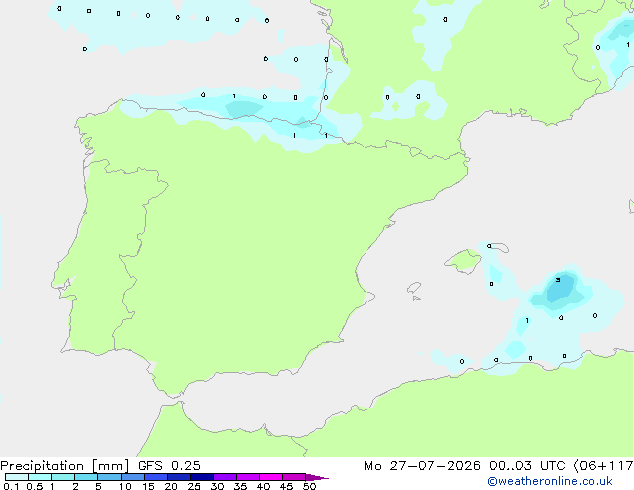Viewport: 634px width, 490px height.
Task: Click the 5–10 mm legend swatch
Action: pos(109,477)
